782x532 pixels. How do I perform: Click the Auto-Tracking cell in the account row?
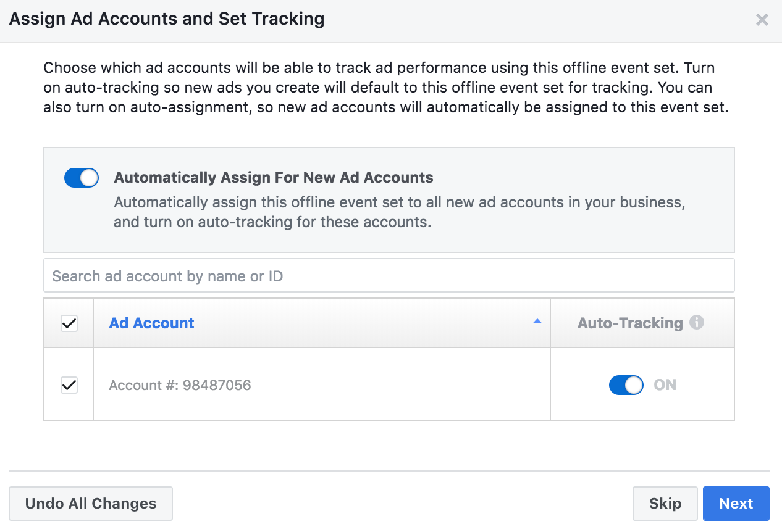pyautogui.click(x=642, y=384)
